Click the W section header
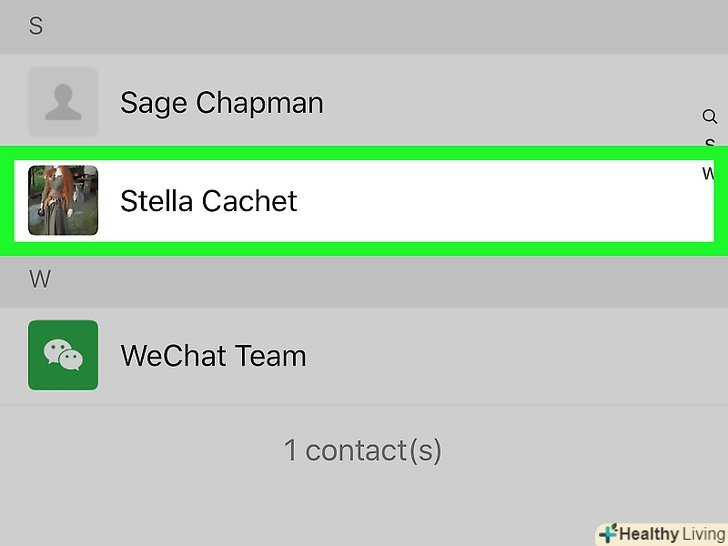728x546 pixels. tap(39, 279)
